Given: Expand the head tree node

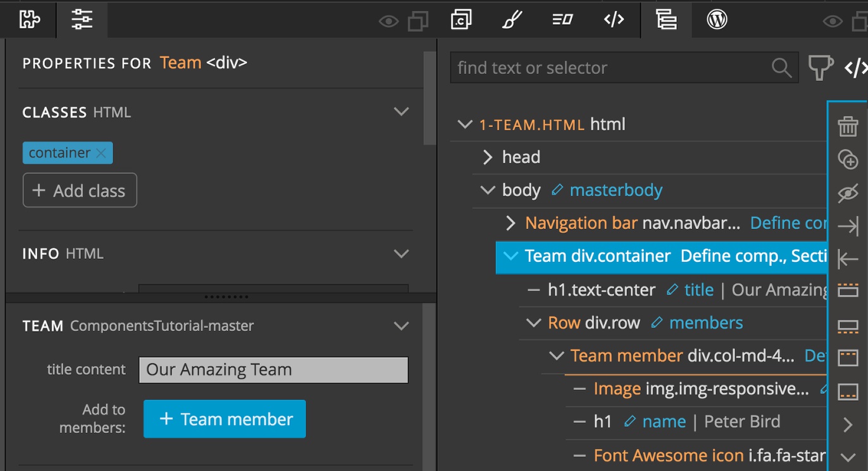Looking at the screenshot, I should click(x=487, y=157).
